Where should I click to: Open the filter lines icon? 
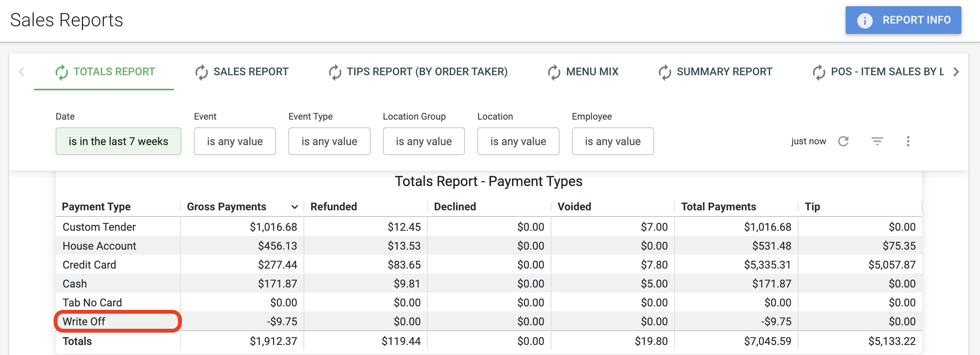pos(877,141)
